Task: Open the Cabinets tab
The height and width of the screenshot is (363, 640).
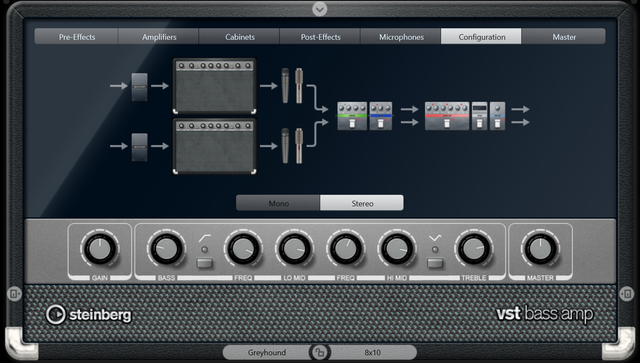Action: click(240, 37)
